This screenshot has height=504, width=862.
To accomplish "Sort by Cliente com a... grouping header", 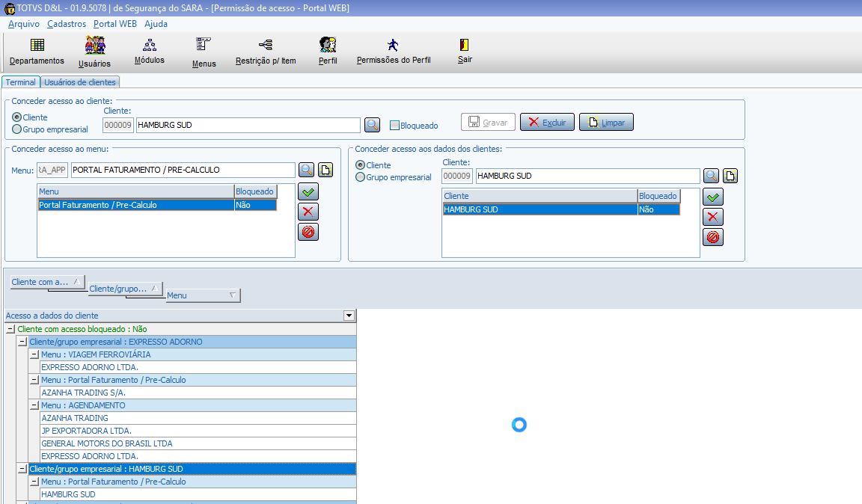I will (x=47, y=282).
